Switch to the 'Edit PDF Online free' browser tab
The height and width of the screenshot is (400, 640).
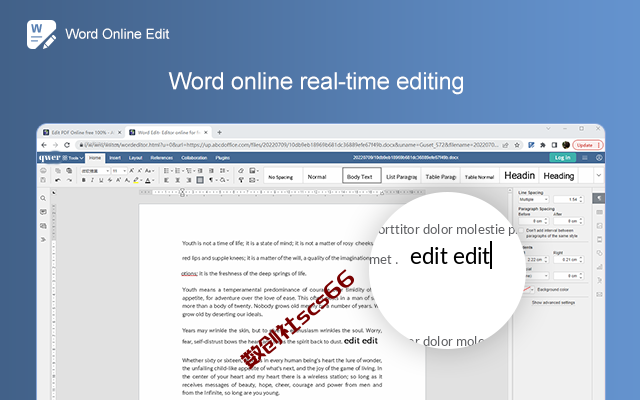coord(82,132)
